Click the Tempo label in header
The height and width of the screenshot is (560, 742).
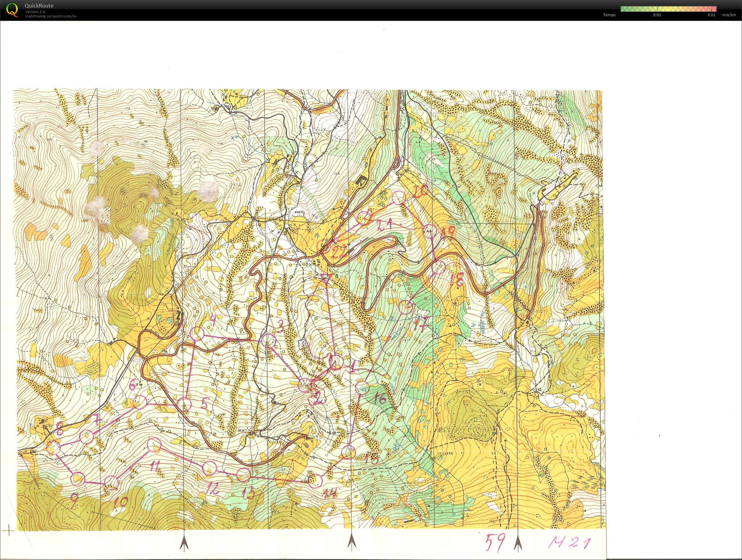point(609,15)
